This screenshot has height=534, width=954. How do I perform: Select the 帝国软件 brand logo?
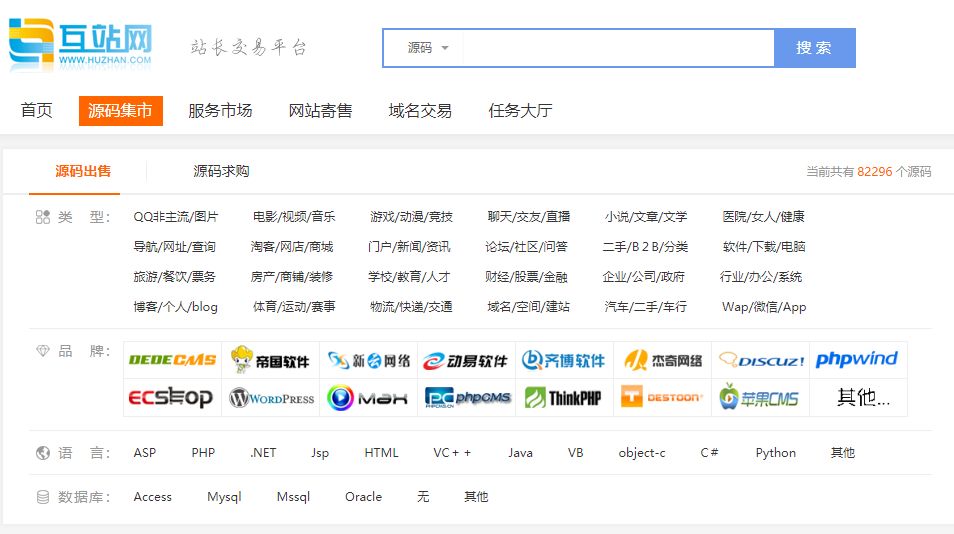[x=270, y=360]
